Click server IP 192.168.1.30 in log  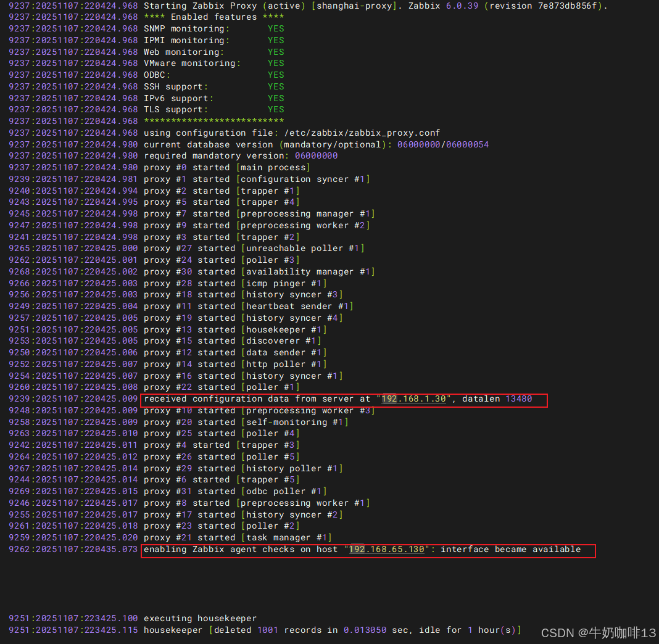click(413, 398)
